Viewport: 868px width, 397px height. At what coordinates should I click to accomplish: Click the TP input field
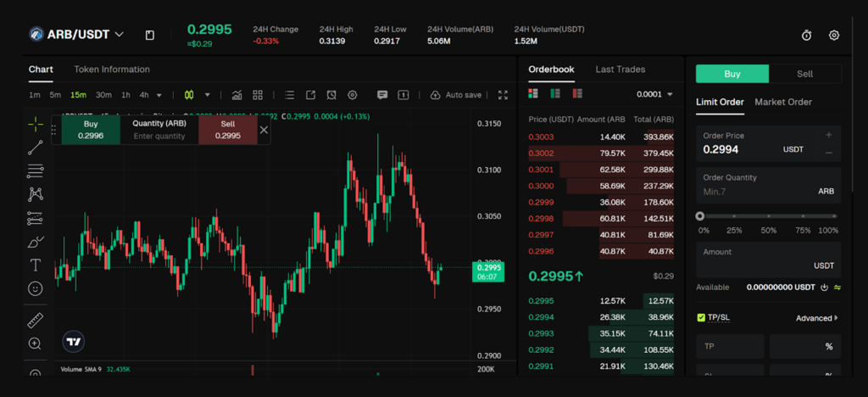[x=730, y=346]
